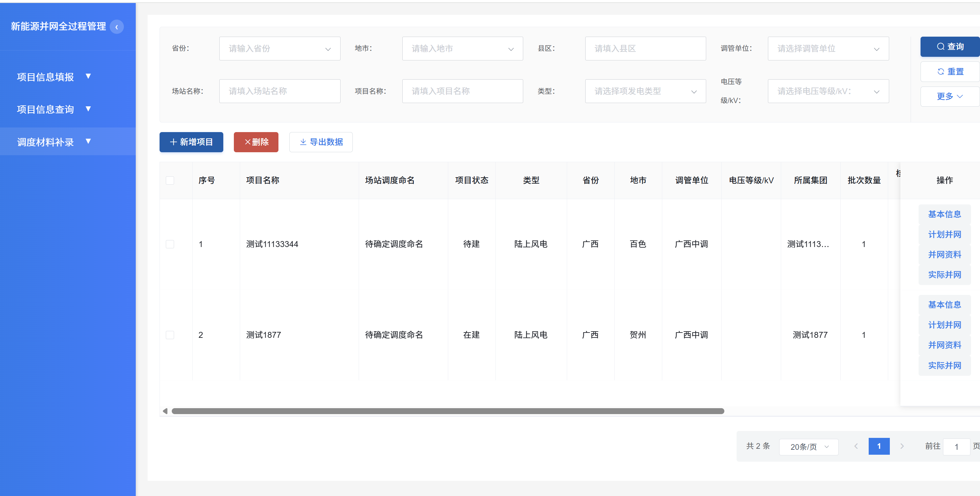Image resolution: width=980 pixels, height=496 pixels.
Task: Open the 地市 dropdown
Action: [x=463, y=49]
